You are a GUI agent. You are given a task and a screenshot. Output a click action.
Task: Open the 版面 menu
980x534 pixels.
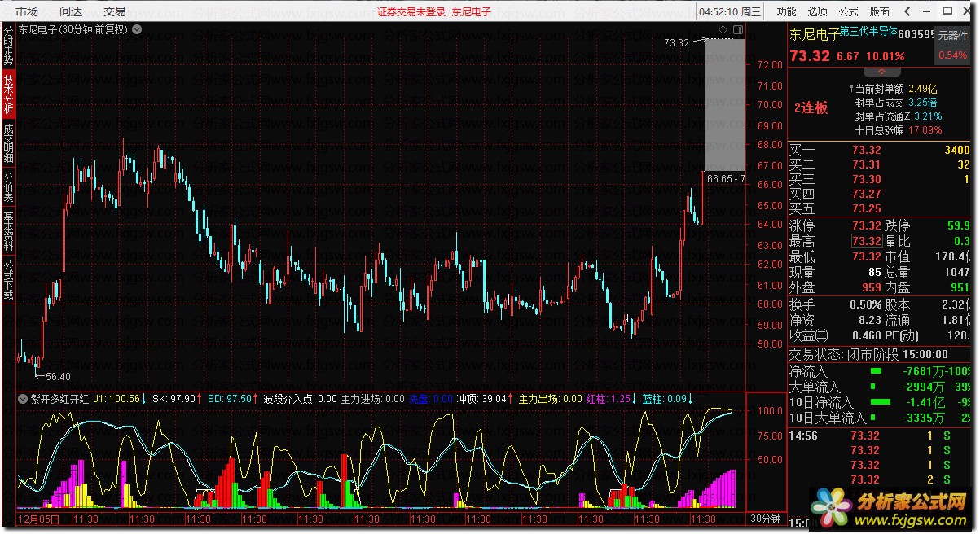(879, 11)
